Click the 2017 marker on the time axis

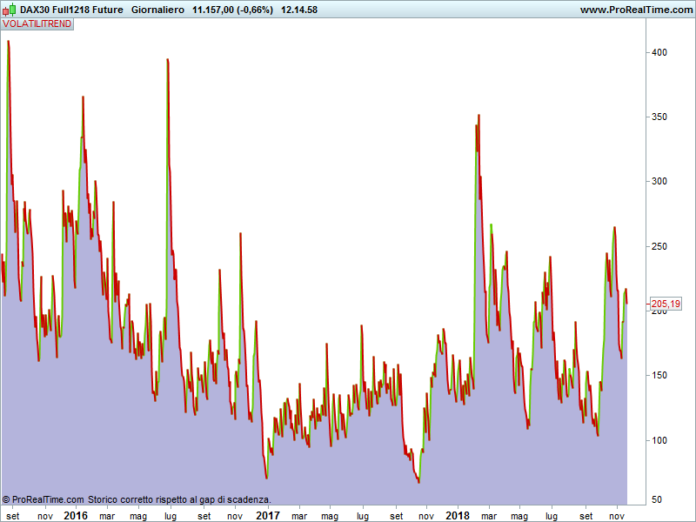point(268,515)
